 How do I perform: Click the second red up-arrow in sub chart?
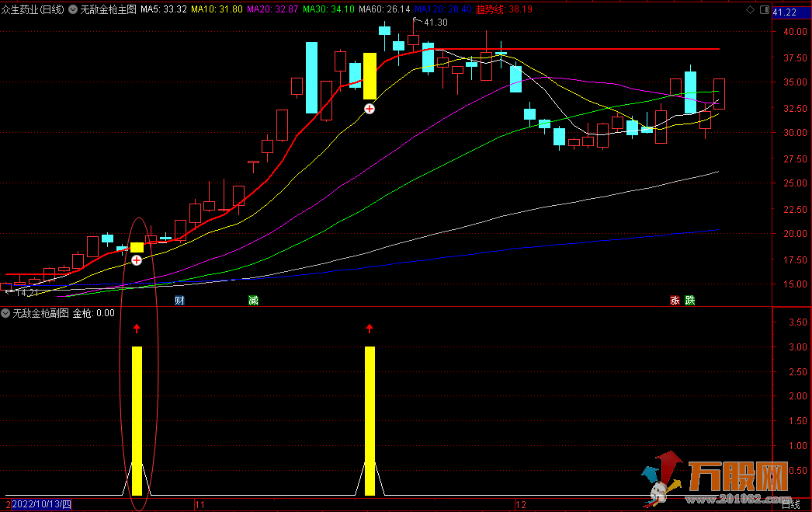tap(370, 328)
